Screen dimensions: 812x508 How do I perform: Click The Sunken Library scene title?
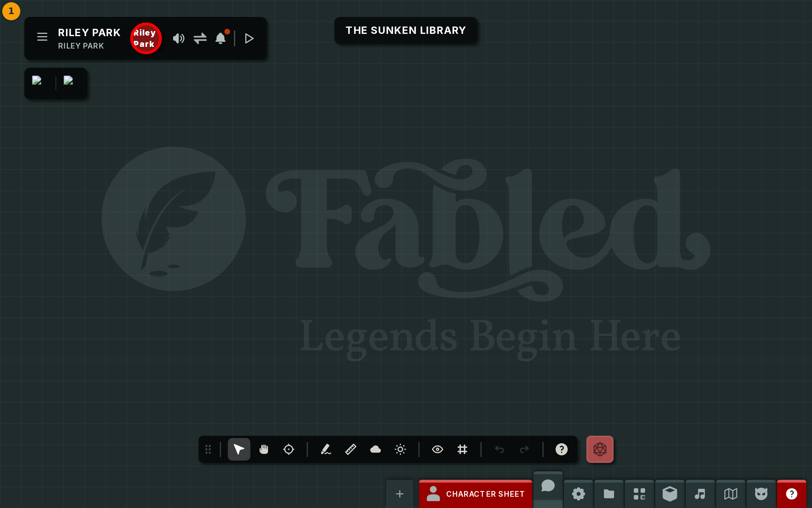click(406, 30)
